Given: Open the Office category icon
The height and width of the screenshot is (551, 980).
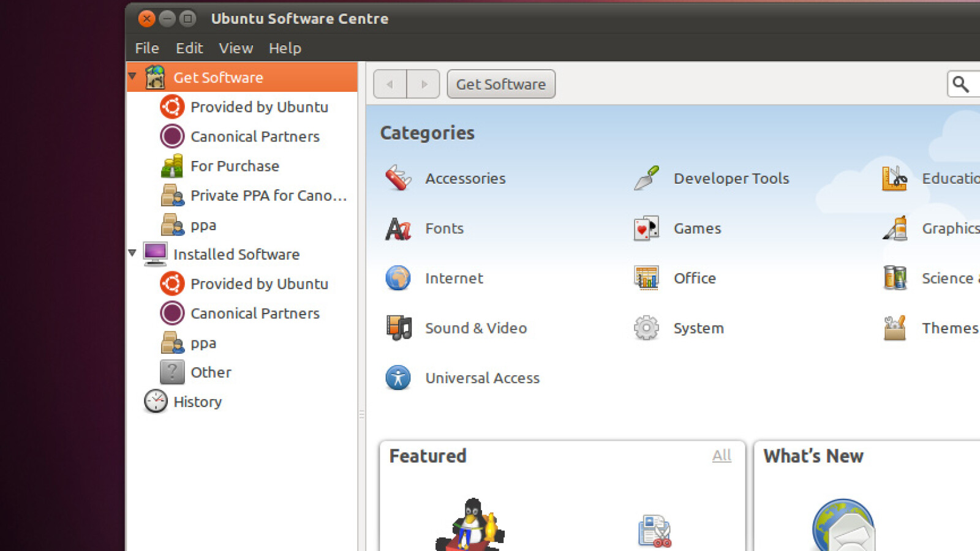Looking at the screenshot, I should pos(646,278).
